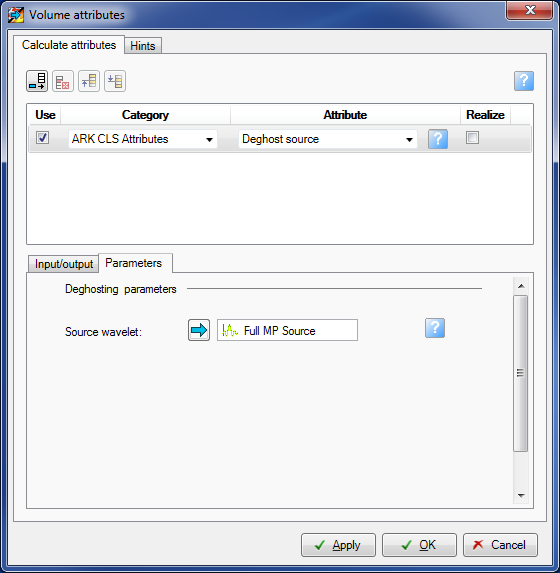
Task: Click the parameters scrollbar up arrow
Action: pos(521,286)
